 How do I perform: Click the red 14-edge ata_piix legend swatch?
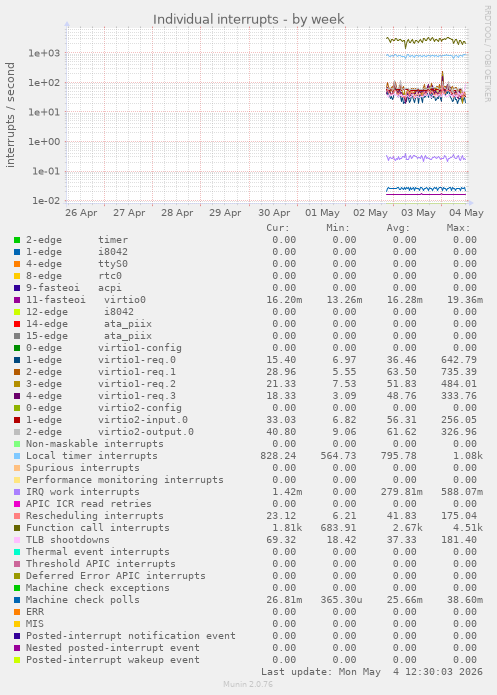click(17, 324)
